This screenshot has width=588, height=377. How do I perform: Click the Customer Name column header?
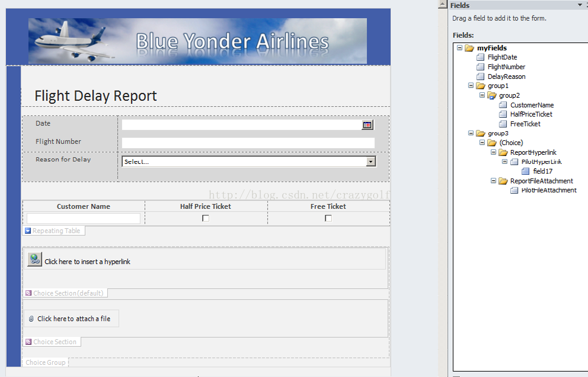[84, 206]
